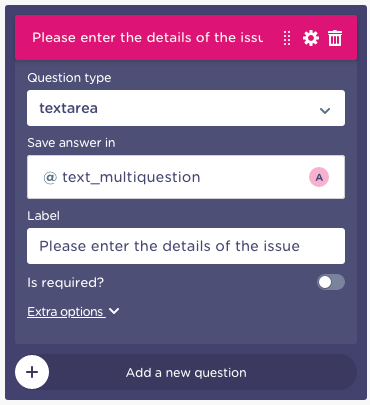Click the 'Label' caption above input
The image size is (370, 405).
(x=44, y=216)
